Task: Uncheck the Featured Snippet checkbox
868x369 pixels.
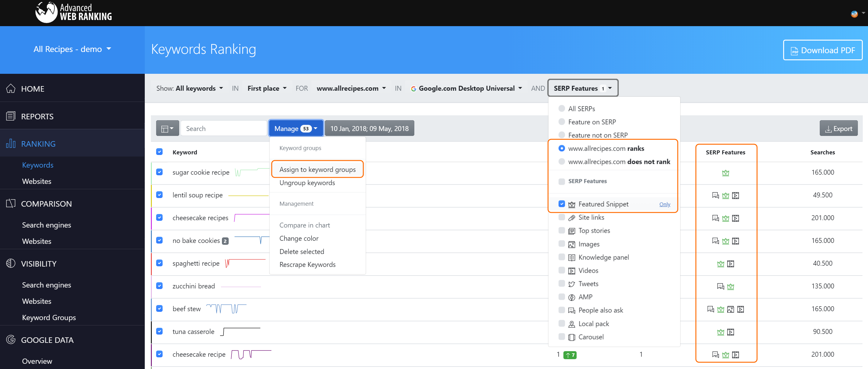Action: [561, 204]
